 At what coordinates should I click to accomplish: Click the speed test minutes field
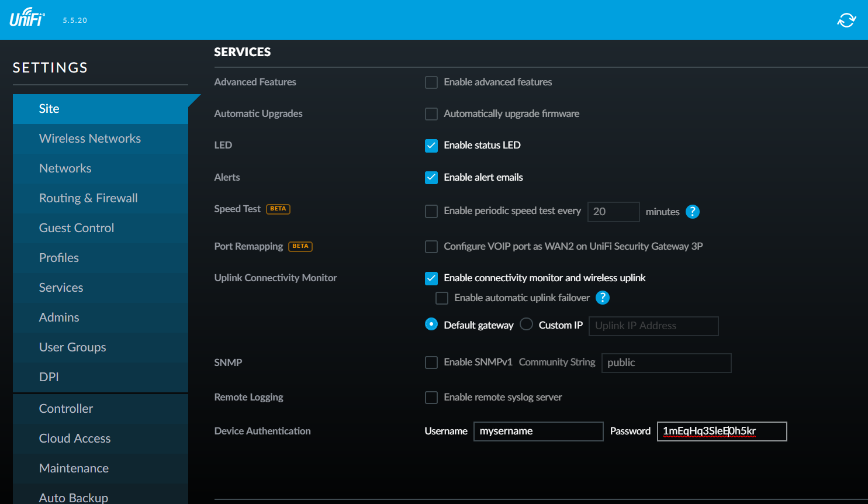pyautogui.click(x=613, y=212)
